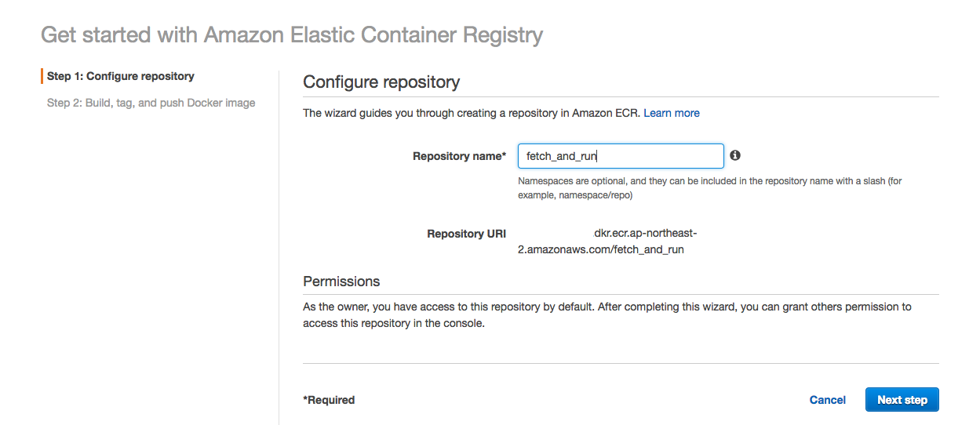Focus the Repository name input field
Image resolution: width=980 pixels, height=425 pixels.
pyautogui.click(x=620, y=156)
